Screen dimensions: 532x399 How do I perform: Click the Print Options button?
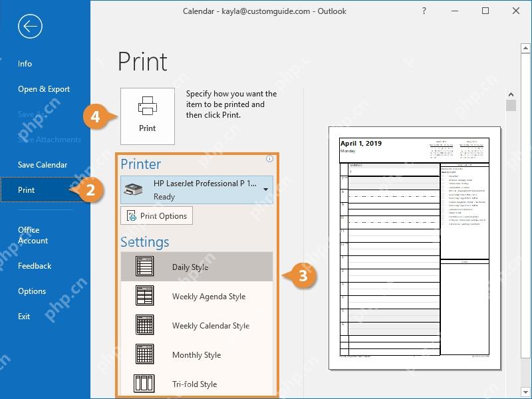tap(156, 215)
